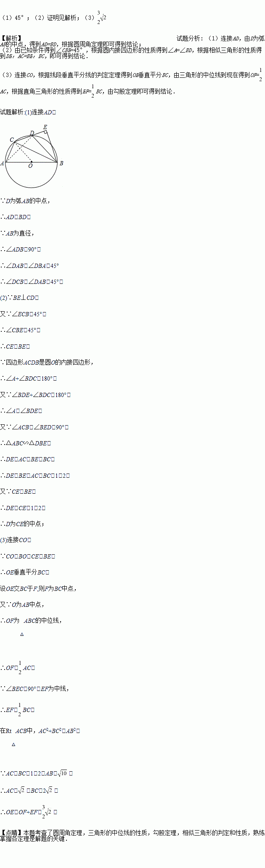Click the line ∴△ABC∽△DBE

click(26, 443)
